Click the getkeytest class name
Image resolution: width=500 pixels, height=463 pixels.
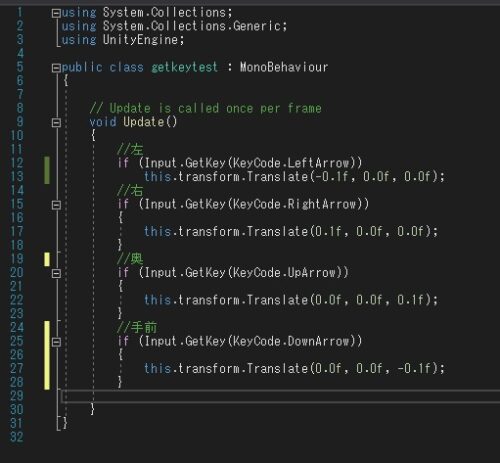click(x=184, y=67)
